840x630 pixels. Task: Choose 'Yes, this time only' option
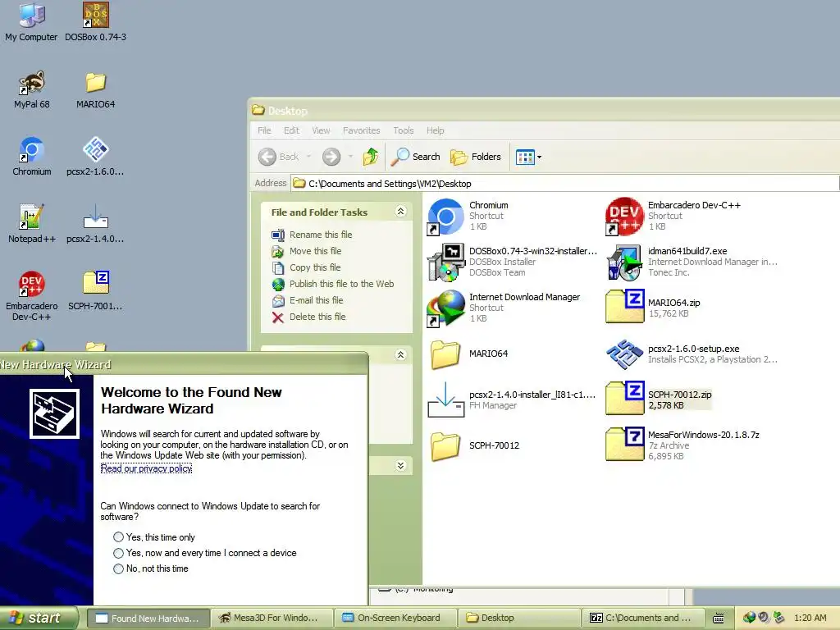(x=153, y=536)
